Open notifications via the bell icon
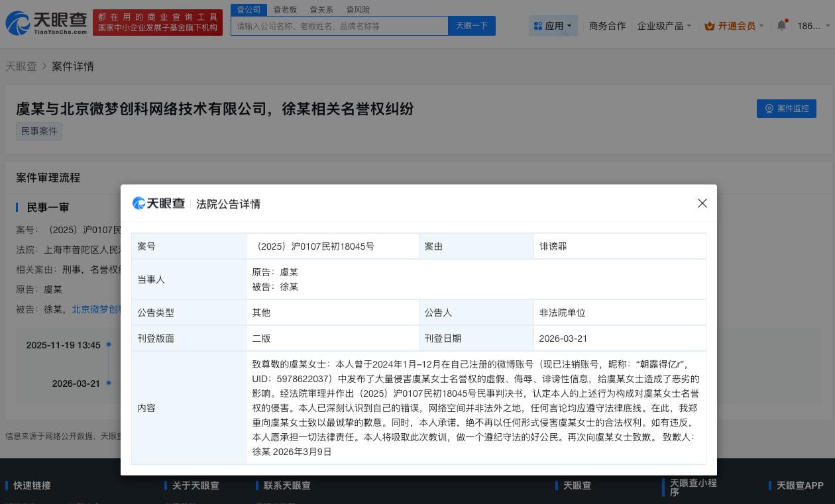Screen dimensions: 835x504 pos(781,25)
